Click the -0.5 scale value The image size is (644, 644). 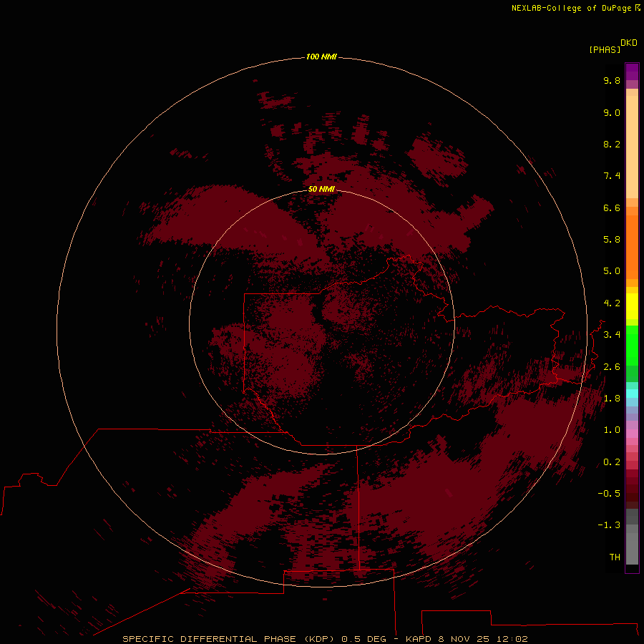(x=609, y=494)
